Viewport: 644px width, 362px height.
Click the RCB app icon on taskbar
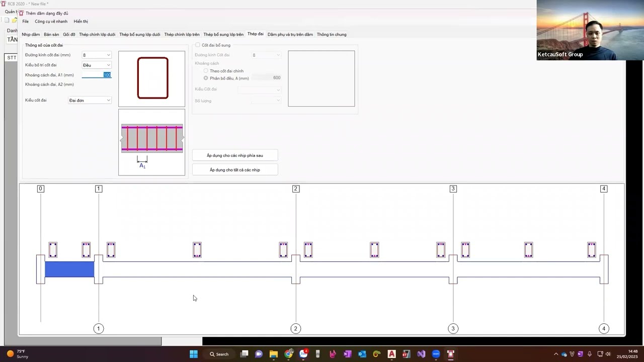(451, 354)
